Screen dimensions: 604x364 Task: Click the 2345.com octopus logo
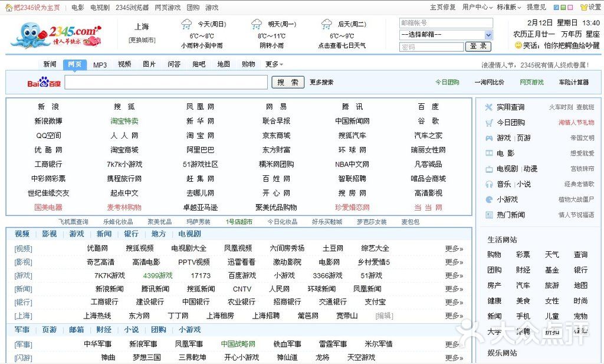[x=56, y=35]
